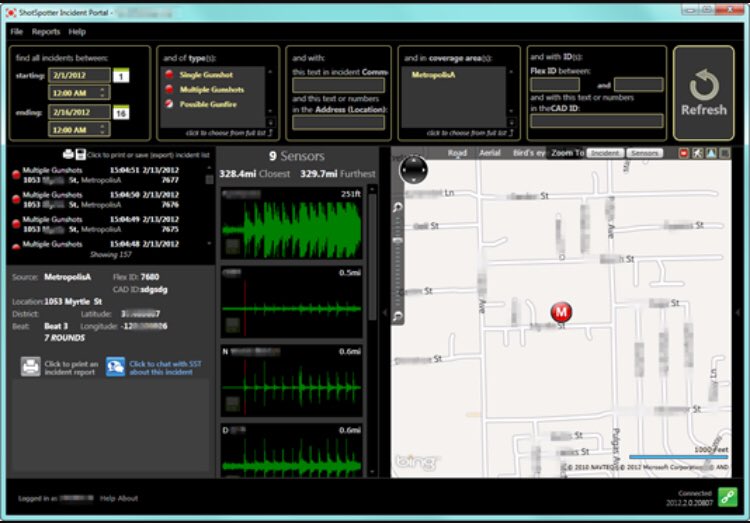The width and height of the screenshot is (750, 523).
Task: Select incident 7676 in the list
Action: tap(101, 200)
